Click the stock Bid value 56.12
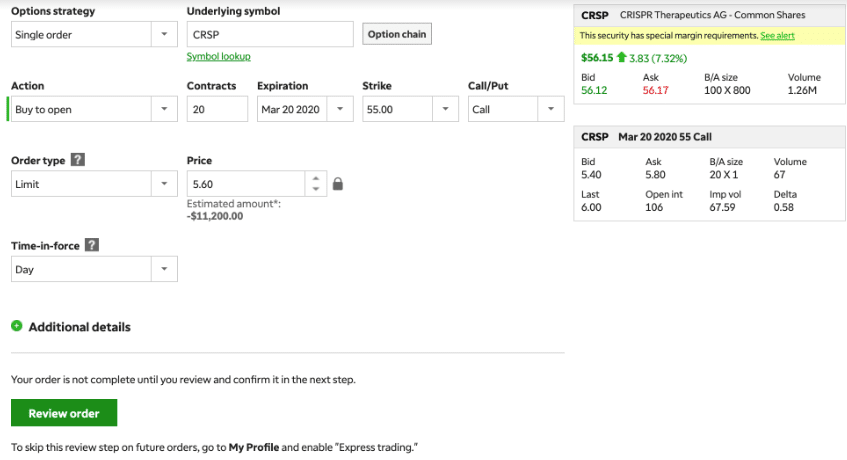Viewport: 847px width, 460px height. pos(594,90)
